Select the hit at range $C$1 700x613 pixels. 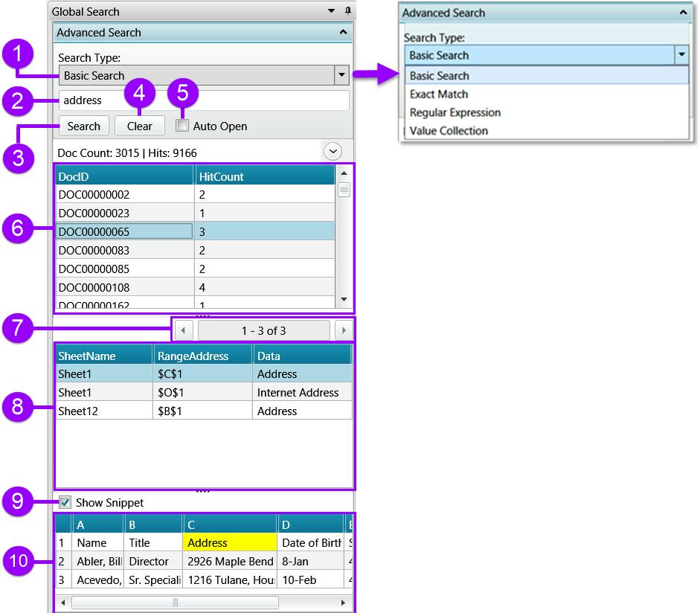[x=204, y=373]
